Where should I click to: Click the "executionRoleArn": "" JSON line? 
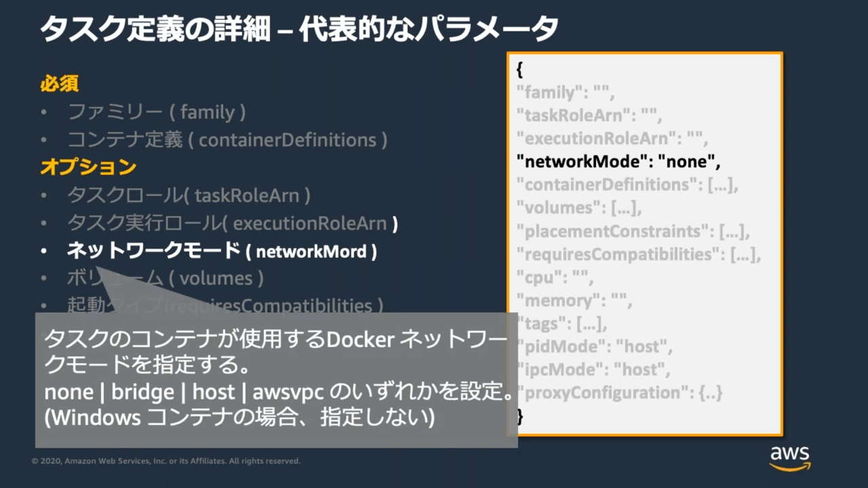(x=612, y=138)
